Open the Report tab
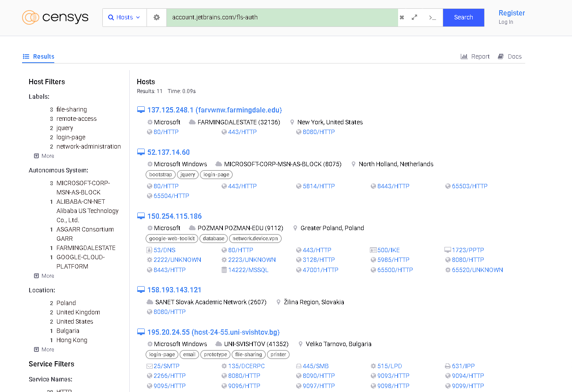The width and height of the screenshot is (572, 392). coord(475,56)
